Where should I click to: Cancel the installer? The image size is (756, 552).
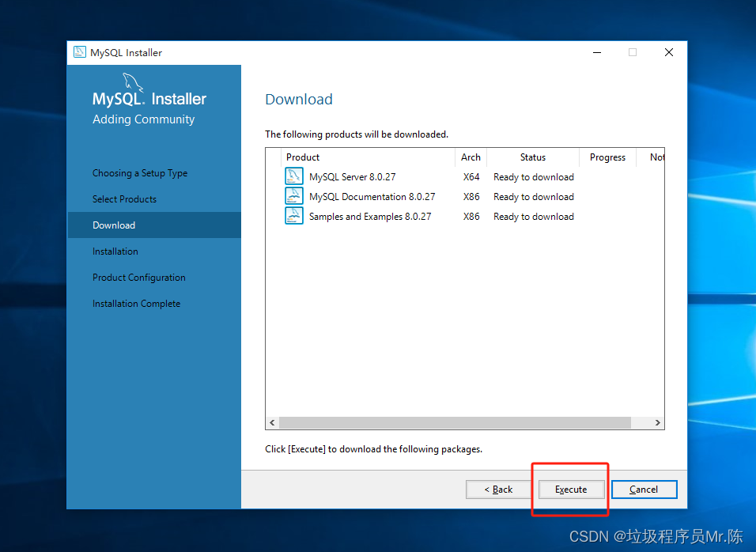(644, 490)
